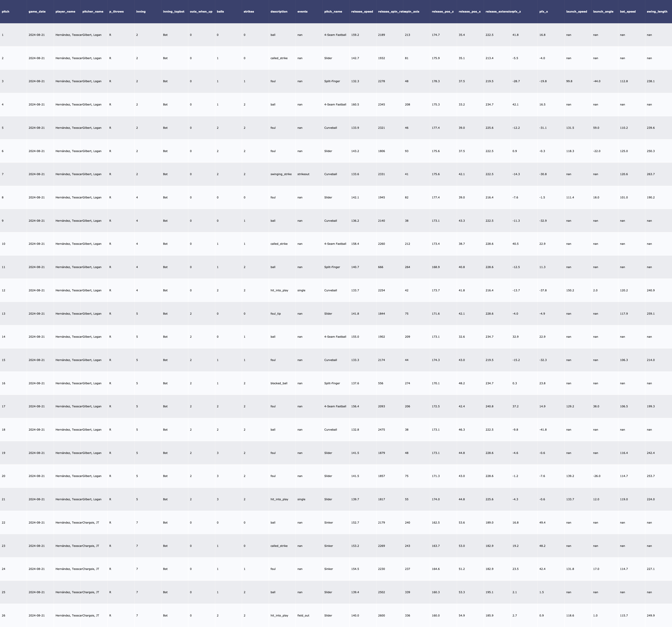Screen dimensions: 672x627
Task: Click the blocked_ball description cell
Action: pyautogui.click(x=279, y=383)
